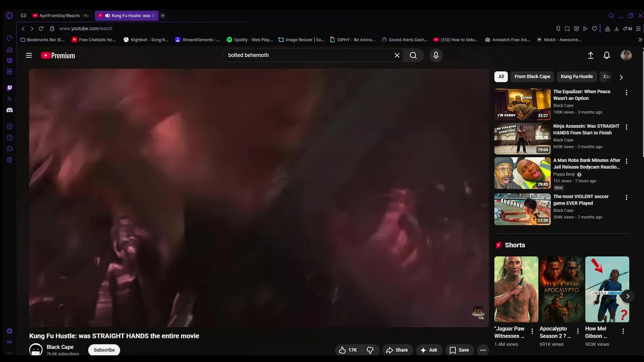Switch to the Aye1FromDay1Reacts tab
Image resolution: width=644 pixels, height=362 pixels.
pos(61,16)
